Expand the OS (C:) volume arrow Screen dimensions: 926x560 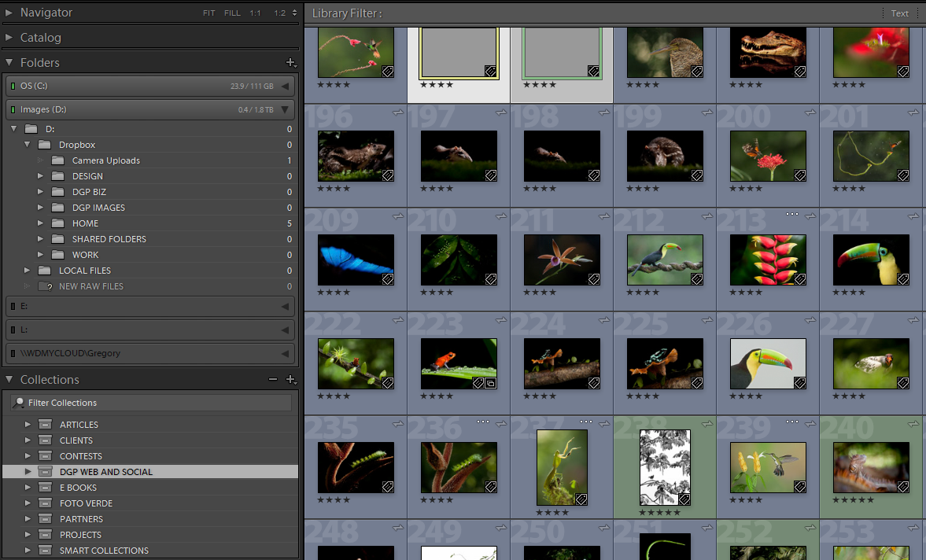click(286, 87)
